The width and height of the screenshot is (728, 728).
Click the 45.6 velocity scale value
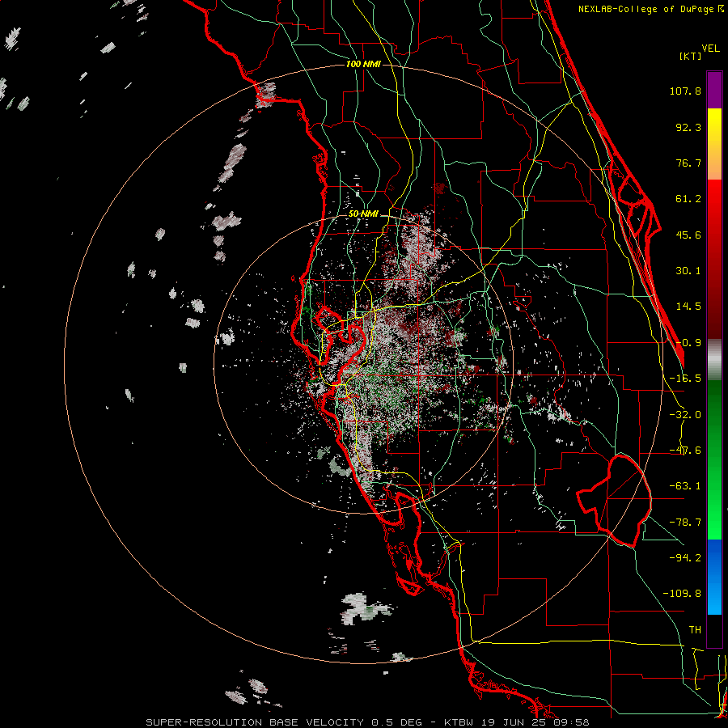[688, 235]
